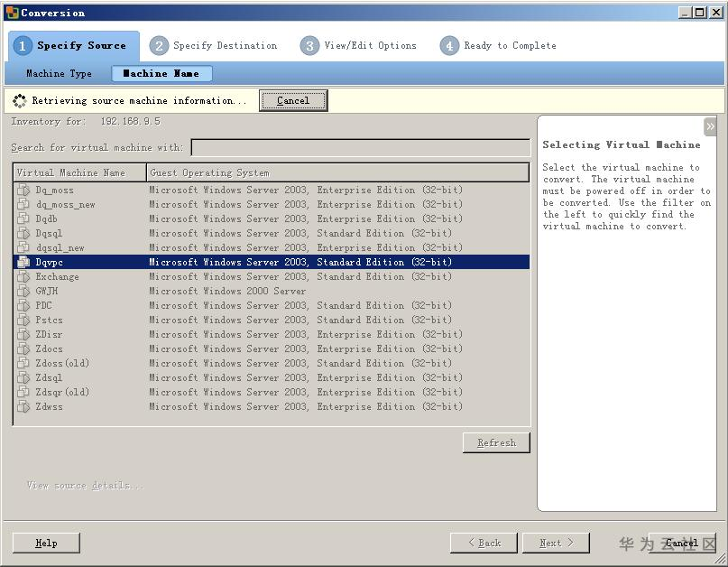Click the Windows 2000 Server OS cell
The image size is (728, 567).
click(x=227, y=291)
